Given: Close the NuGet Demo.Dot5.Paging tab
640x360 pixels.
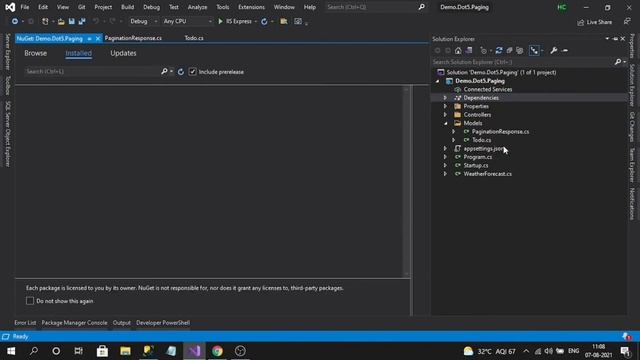Looking at the screenshot, I should [98, 39].
